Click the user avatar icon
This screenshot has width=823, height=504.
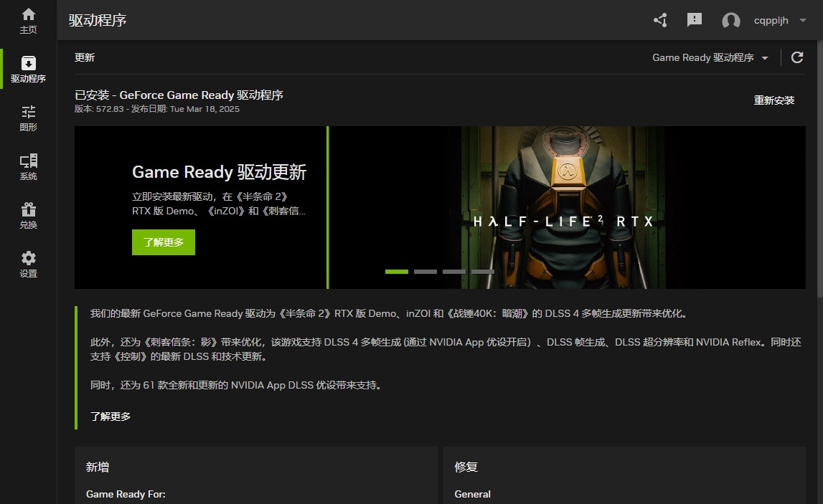pos(731,21)
